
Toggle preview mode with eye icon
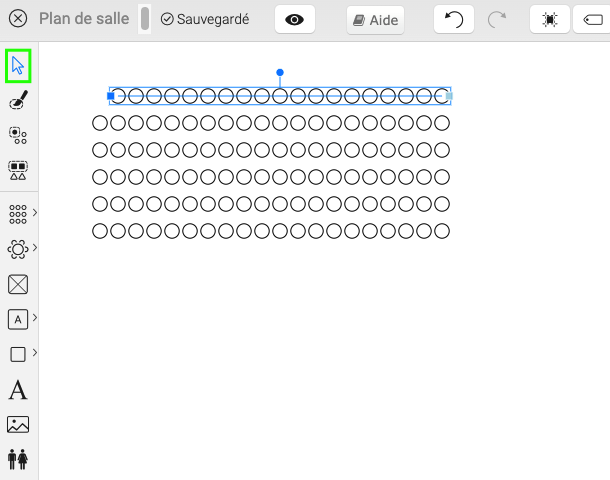(x=294, y=19)
